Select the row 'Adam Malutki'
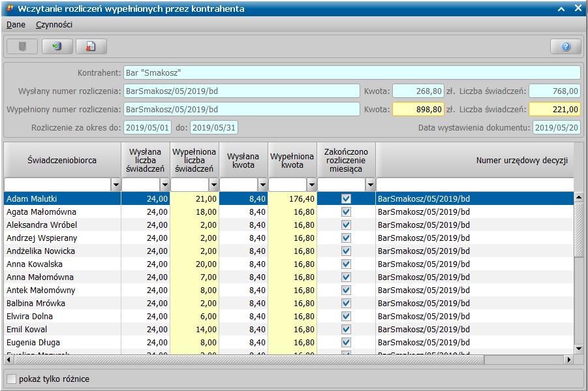This screenshot has height=391, width=588. [x=288, y=199]
